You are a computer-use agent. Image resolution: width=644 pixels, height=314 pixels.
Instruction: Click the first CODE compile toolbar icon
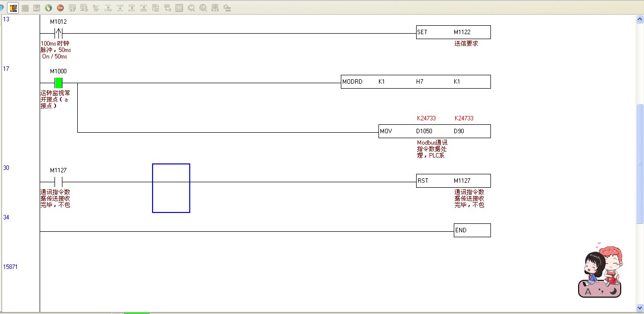pyautogui.click(x=108, y=8)
